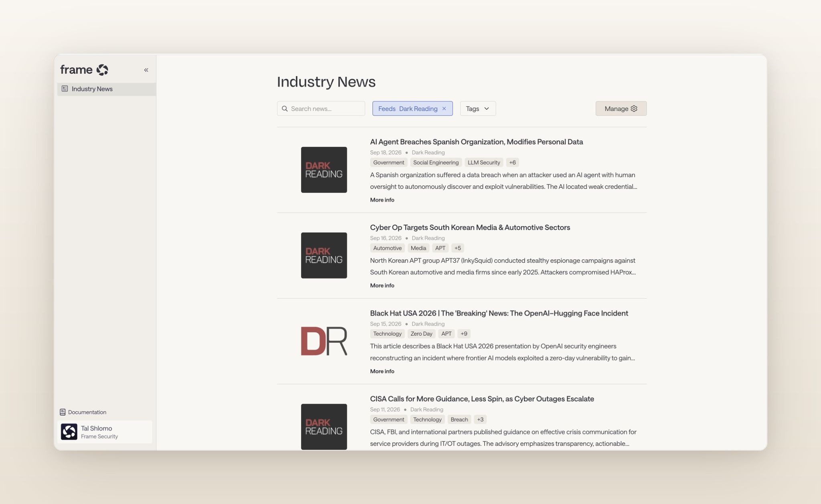821x504 pixels.
Task: Click the Dark Reading thumbnail of the AI Agent article
Action: point(324,170)
